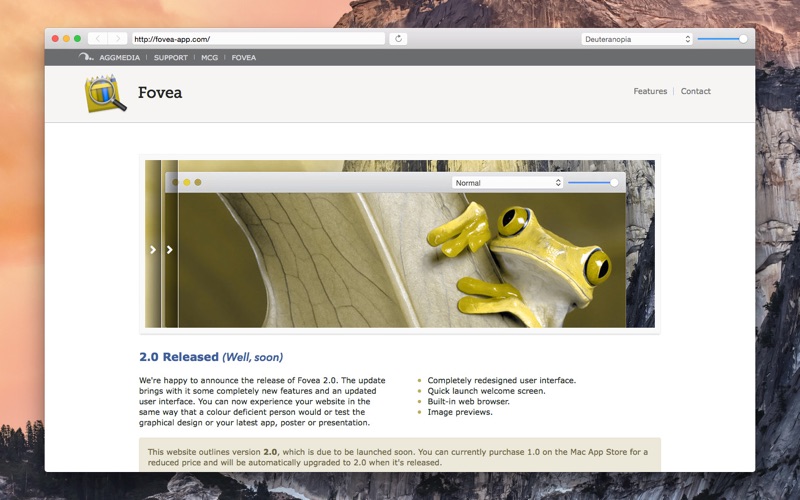Open the MCG navigation item
This screenshot has height=500, width=800.
(209, 58)
